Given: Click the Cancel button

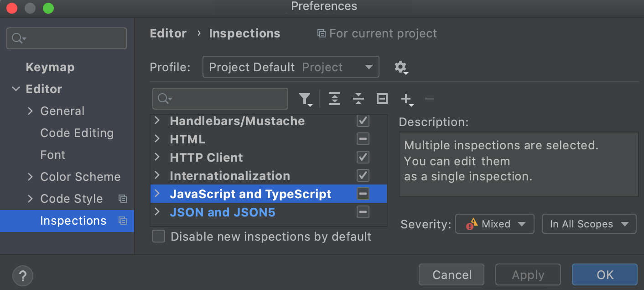Looking at the screenshot, I should [451, 274].
